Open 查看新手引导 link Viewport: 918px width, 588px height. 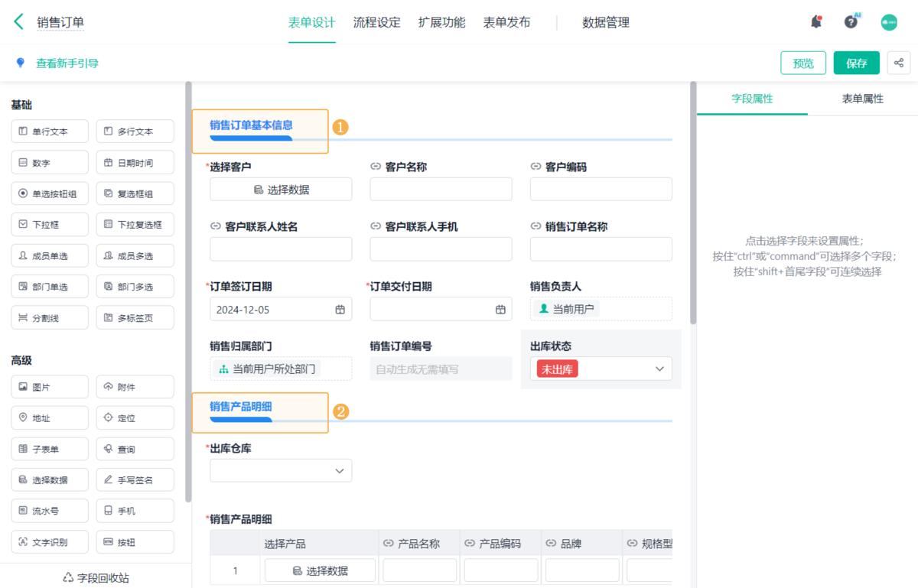pyautogui.click(x=67, y=63)
